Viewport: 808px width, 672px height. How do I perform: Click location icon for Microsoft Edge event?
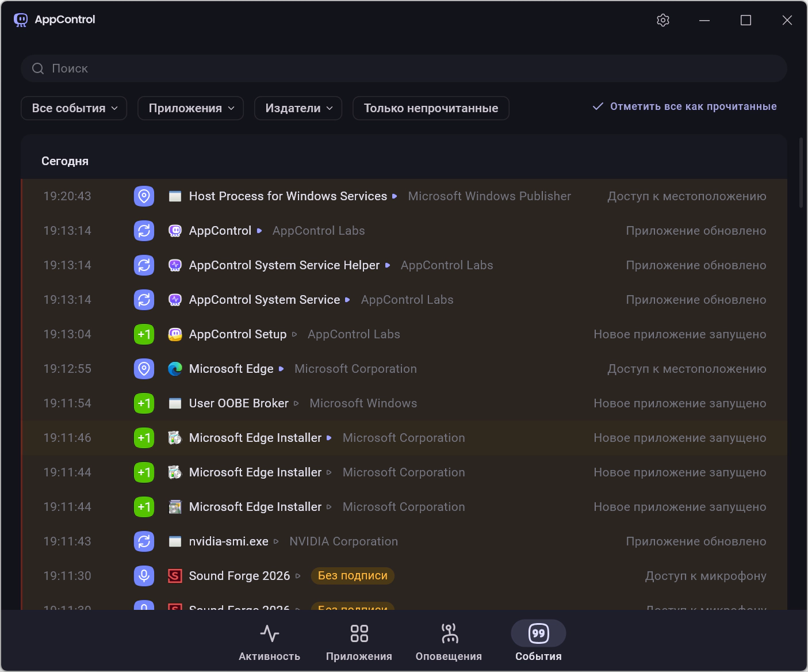[x=144, y=369]
